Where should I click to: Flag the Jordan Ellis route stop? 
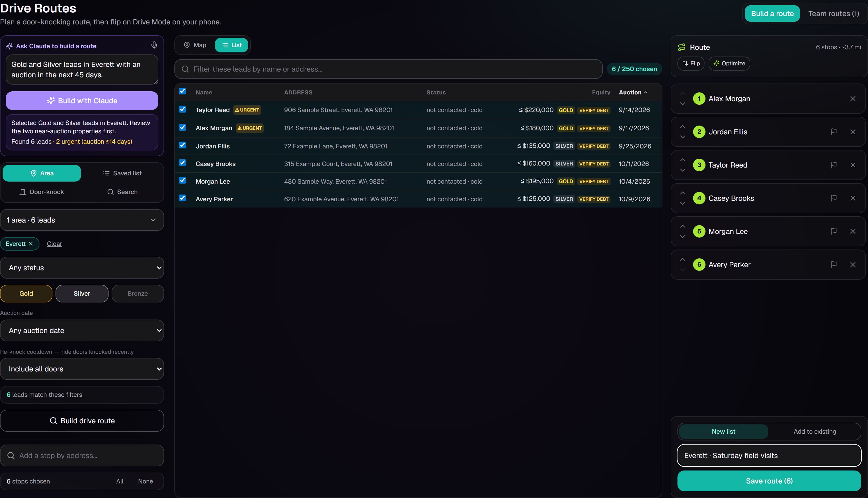click(833, 132)
